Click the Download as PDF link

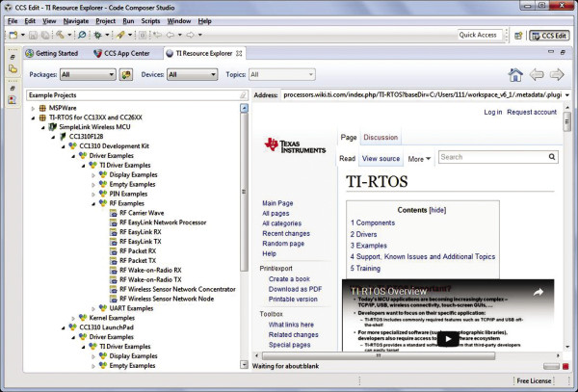click(x=296, y=289)
